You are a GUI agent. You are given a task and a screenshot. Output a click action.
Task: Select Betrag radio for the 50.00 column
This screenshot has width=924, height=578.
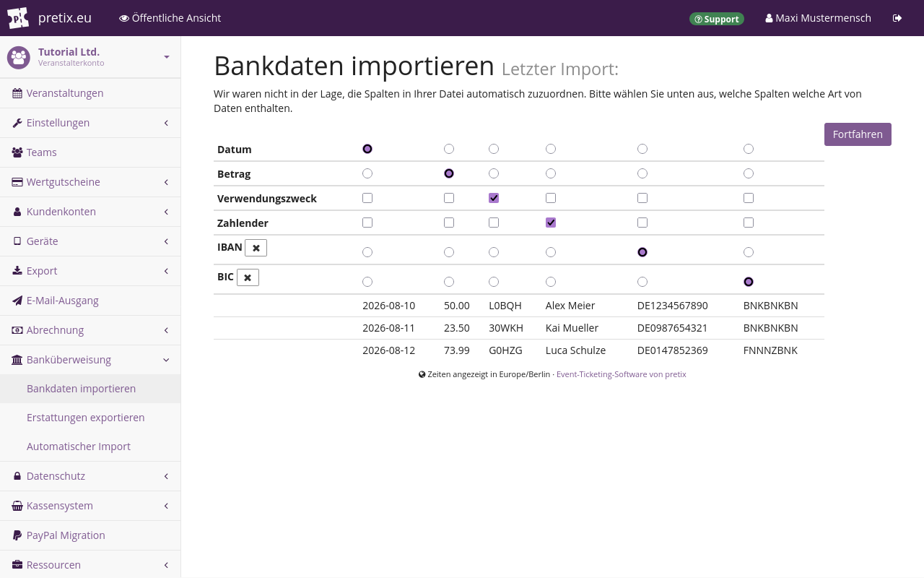449,173
